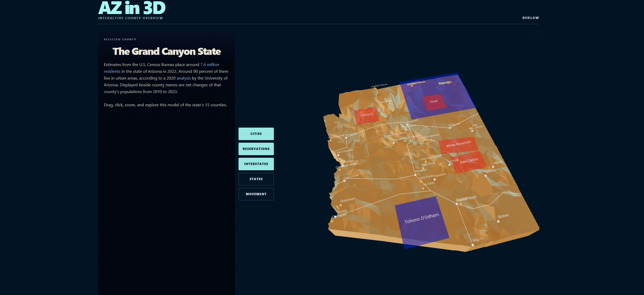644x295 pixels.
Task: Toggle the Reservations layer button
Action: click(x=256, y=149)
